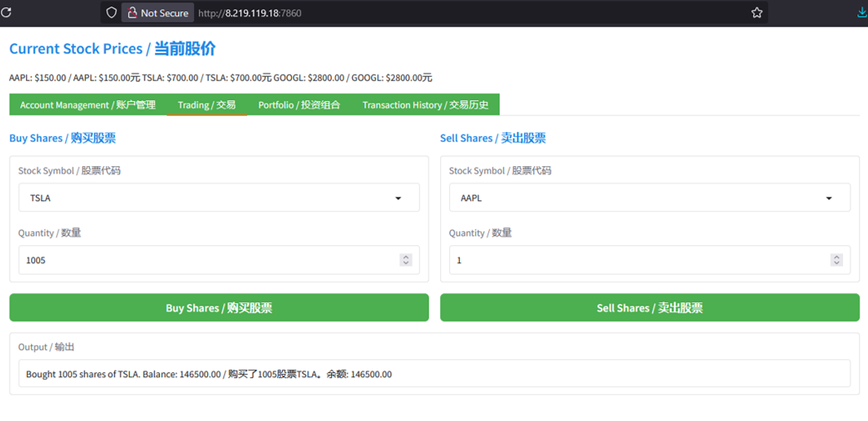Click the Output text box with purchase result
Viewport: 868px width, 421px height.
[434, 375]
